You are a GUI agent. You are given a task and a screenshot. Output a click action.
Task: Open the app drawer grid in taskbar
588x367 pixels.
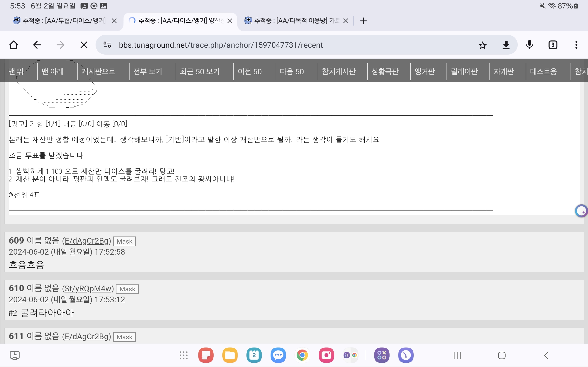click(184, 355)
